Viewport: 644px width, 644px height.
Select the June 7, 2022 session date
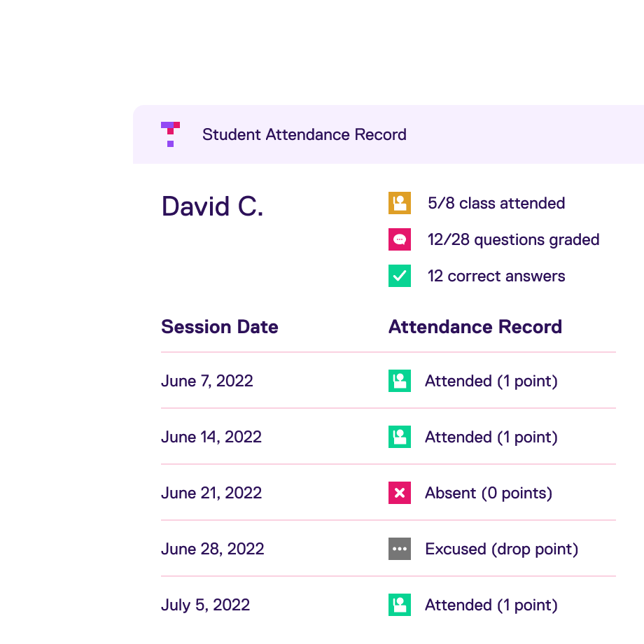pyautogui.click(x=206, y=381)
